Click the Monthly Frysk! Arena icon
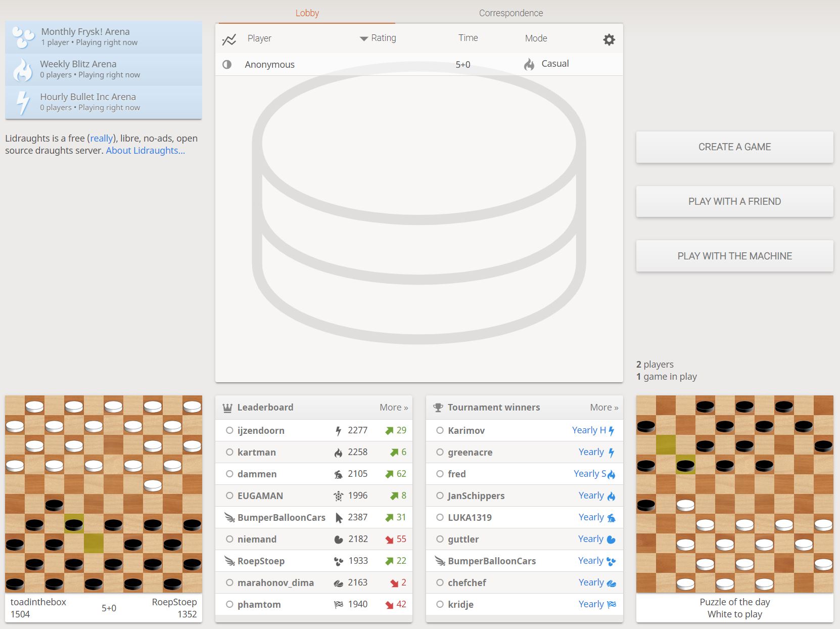840x629 pixels. (x=23, y=37)
